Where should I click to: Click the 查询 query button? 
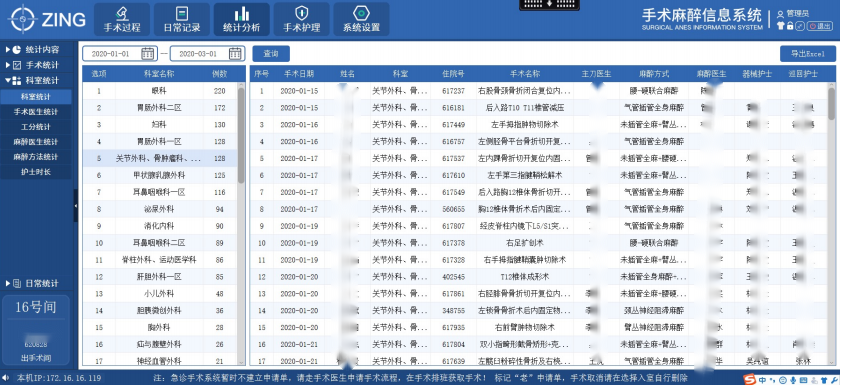point(271,54)
